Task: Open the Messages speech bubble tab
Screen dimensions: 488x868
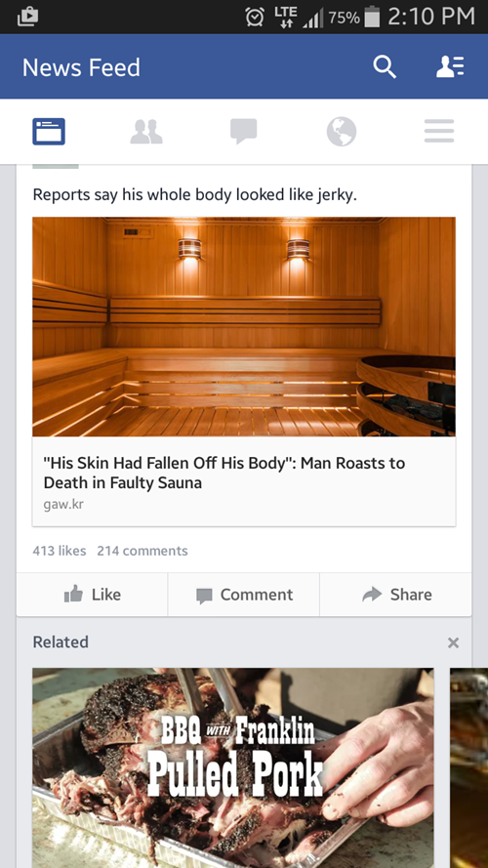Action: [x=244, y=132]
